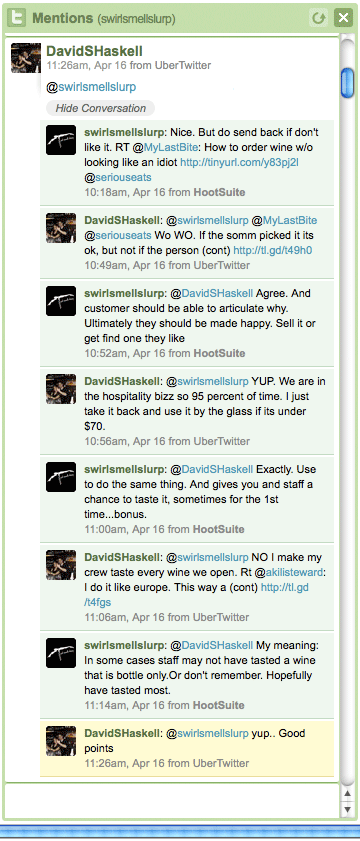Refresh the Mentions column
The width and height of the screenshot is (360, 841).
click(319, 18)
